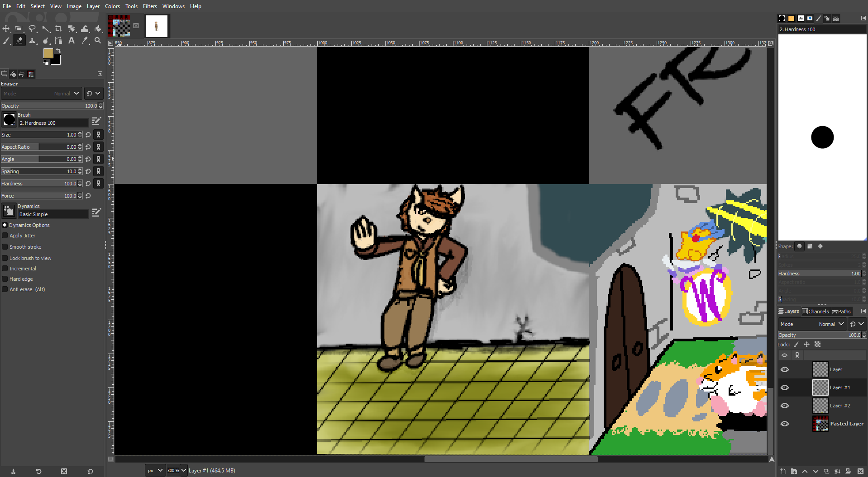Select the Warp Transform tool
This screenshot has width=868, height=477.
click(85, 29)
